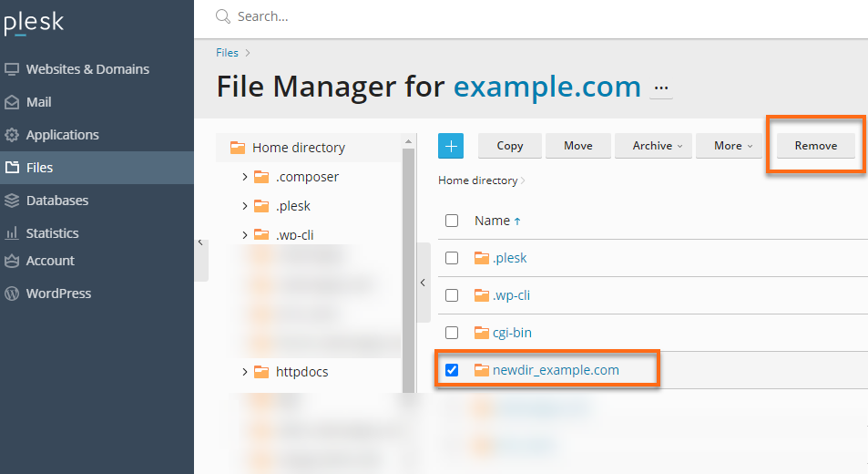
Task: Expand the .composer tree folder
Action: point(245,177)
